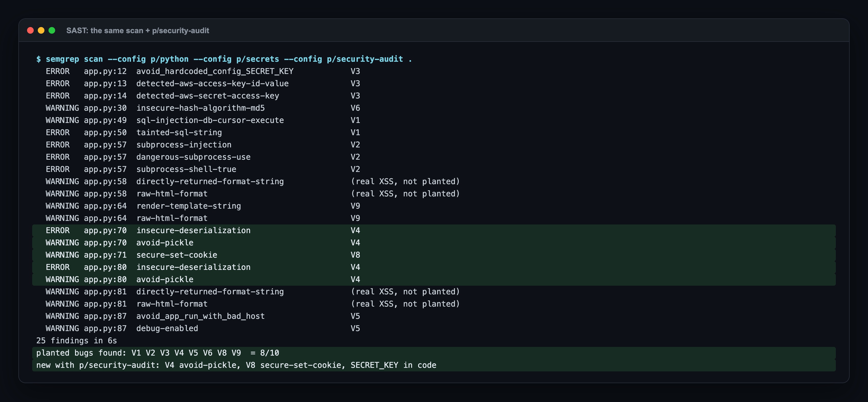The height and width of the screenshot is (402, 868).
Task: Click the subprocess-injection finding
Action: [x=184, y=145]
